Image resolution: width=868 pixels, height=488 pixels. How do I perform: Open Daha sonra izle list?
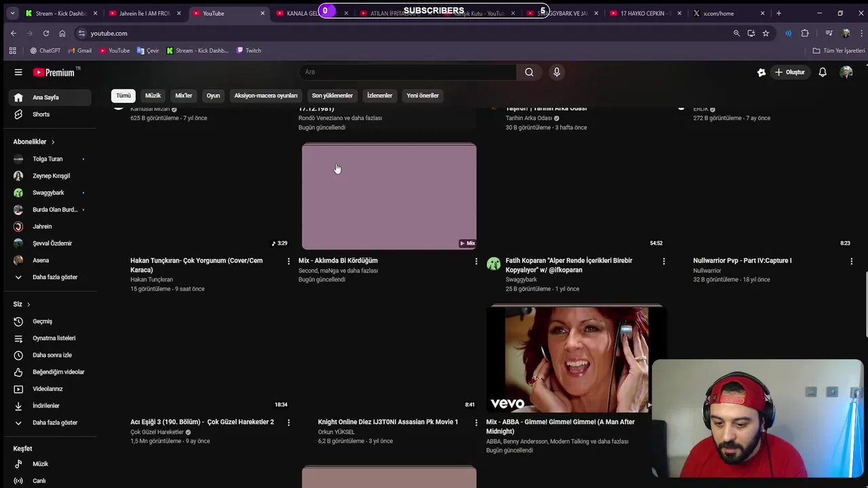[51, 355]
